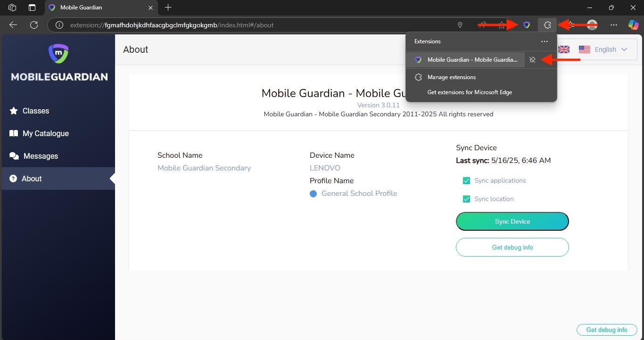The height and width of the screenshot is (340, 644).
Task: Toggle the Sync location checkbox
Action: (x=466, y=199)
